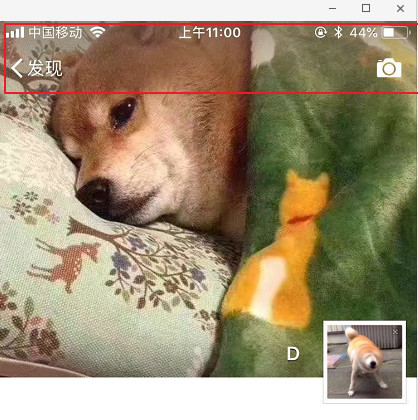
Task: Click the username "D" on the cover
Action: point(293,354)
